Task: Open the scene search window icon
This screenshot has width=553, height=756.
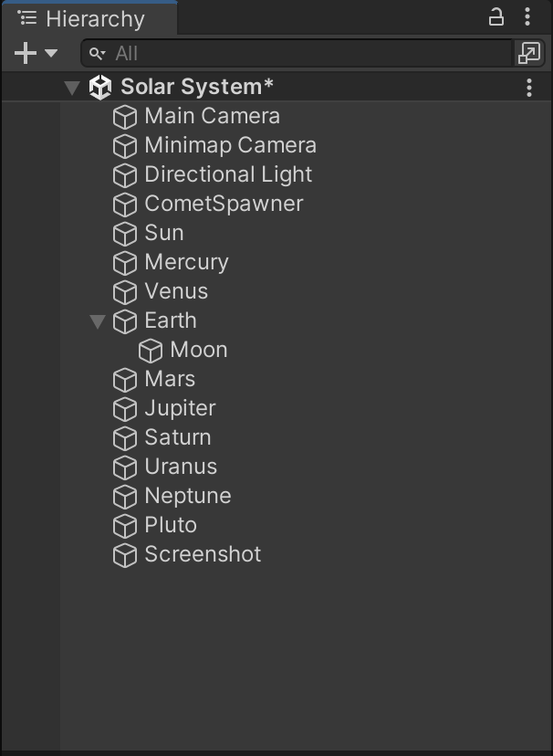Action: coord(529,53)
